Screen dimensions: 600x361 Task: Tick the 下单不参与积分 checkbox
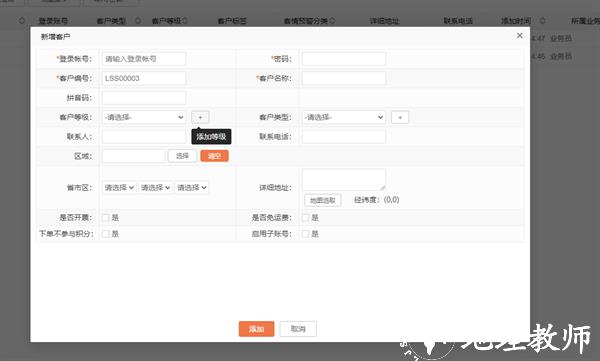[106, 234]
